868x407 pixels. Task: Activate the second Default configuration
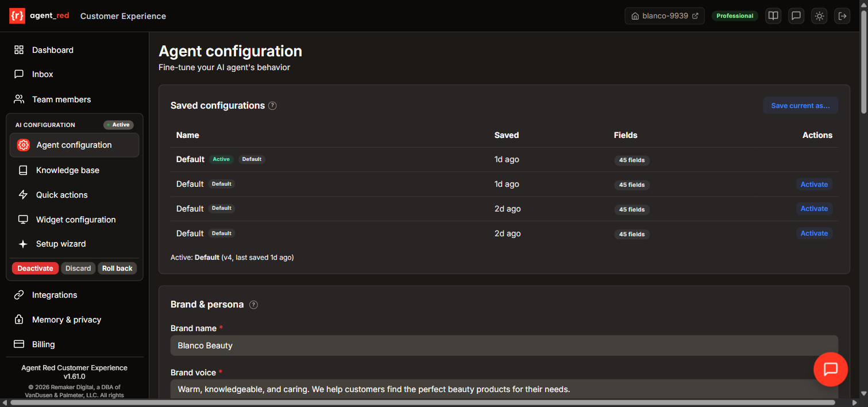click(814, 184)
